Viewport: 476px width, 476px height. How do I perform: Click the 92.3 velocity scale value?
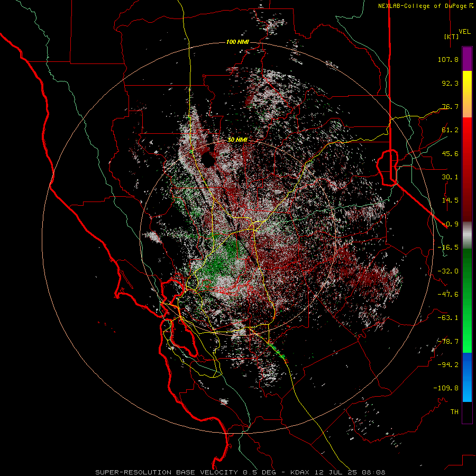click(450, 83)
